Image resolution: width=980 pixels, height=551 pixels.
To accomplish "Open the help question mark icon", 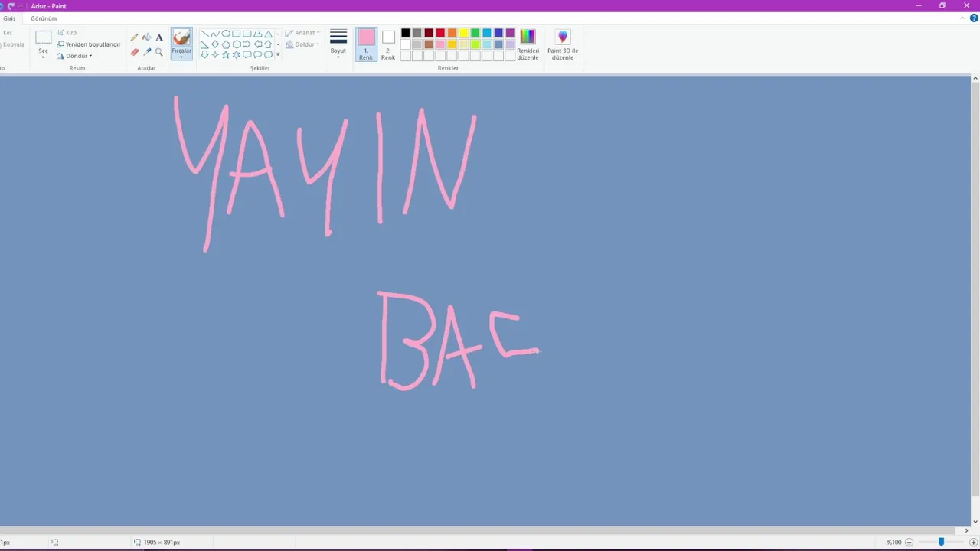I will coord(974,18).
